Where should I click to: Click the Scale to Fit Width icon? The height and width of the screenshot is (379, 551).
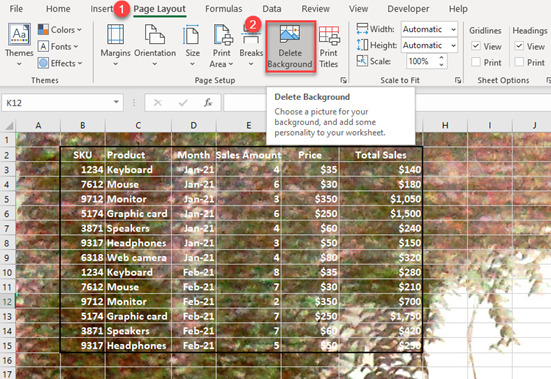tap(362, 29)
